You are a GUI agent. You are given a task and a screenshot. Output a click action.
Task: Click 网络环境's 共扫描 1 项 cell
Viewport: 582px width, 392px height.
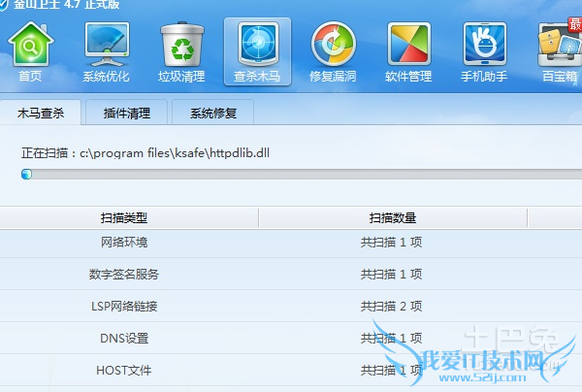coord(392,243)
